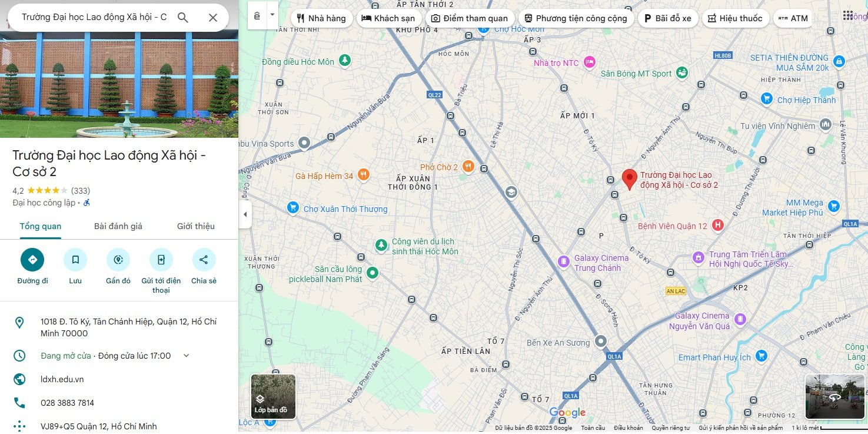Open Google apps grid icon
The image size is (868, 434).
pos(848,16)
